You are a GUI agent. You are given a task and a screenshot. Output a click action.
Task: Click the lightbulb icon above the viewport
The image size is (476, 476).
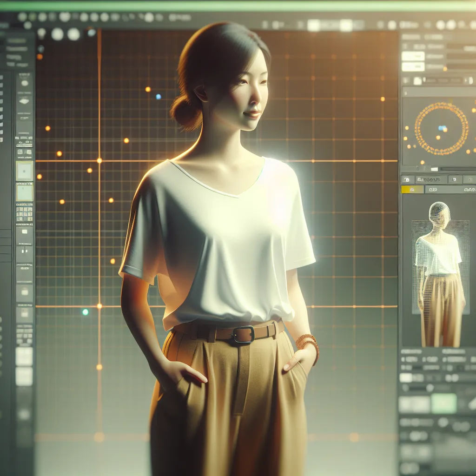pos(42,33)
